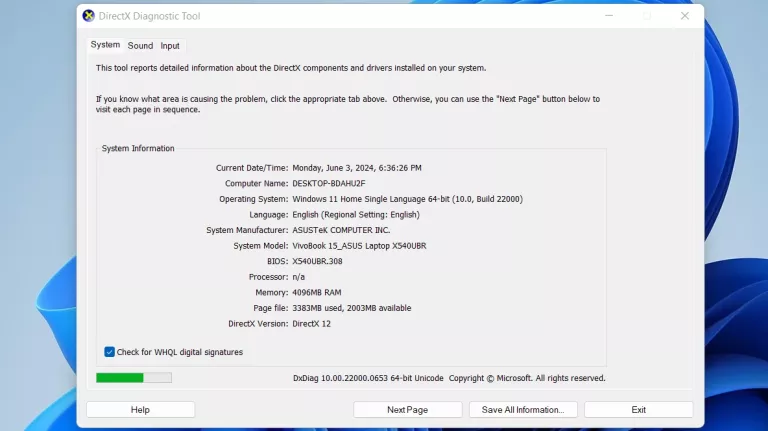Click the disabled maximize button
Image resolution: width=768 pixels, height=431 pixels.
647,16
